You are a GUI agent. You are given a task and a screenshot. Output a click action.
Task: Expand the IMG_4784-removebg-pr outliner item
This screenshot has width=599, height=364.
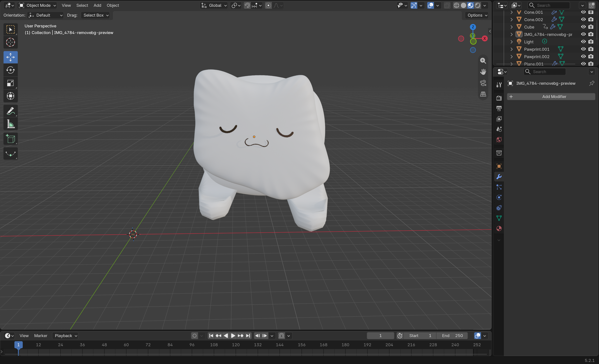pos(511,34)
